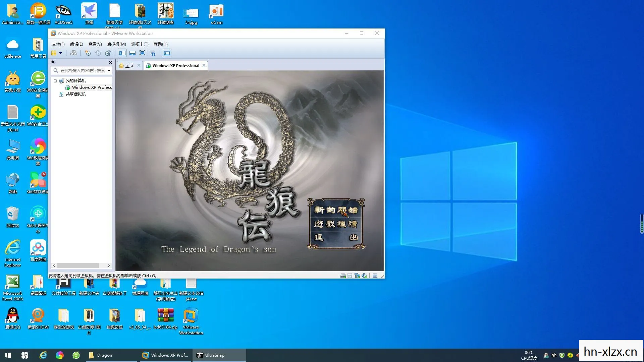The height and width of the screenshot is (362, 644).
Task: Open the library search options dropdown
Action: [109, 70]
